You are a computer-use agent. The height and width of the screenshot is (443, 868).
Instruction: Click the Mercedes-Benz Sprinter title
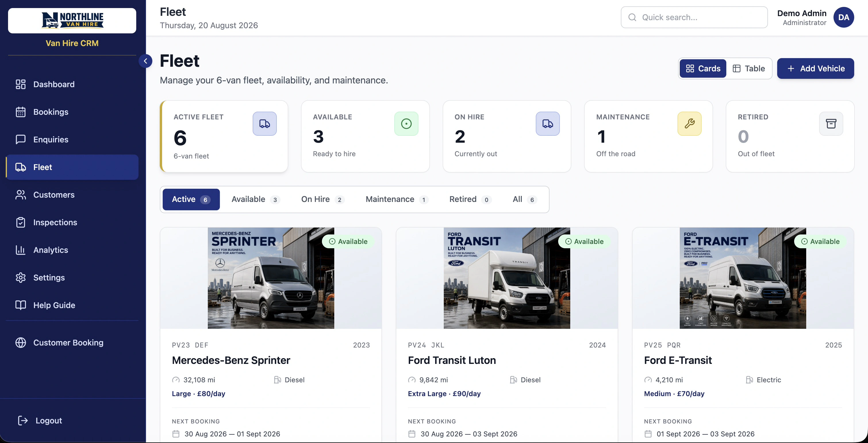tap(231, 360)
